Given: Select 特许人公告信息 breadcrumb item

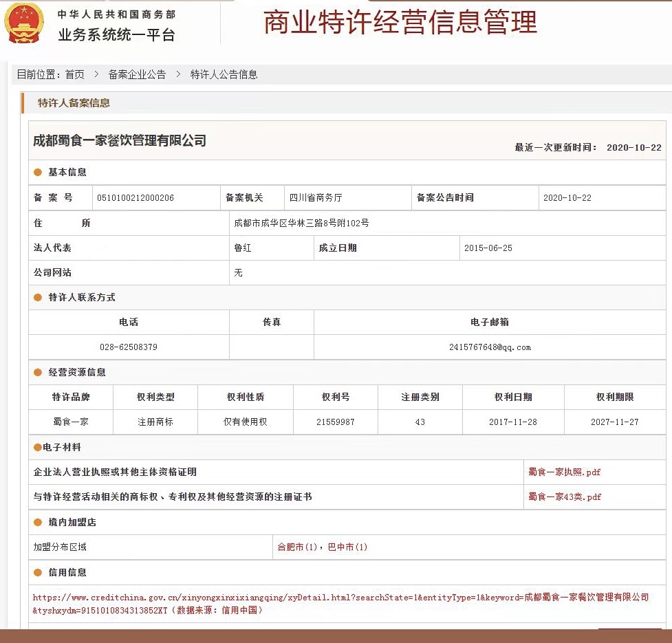Looking at the screenshot, I should click(224, 74).
